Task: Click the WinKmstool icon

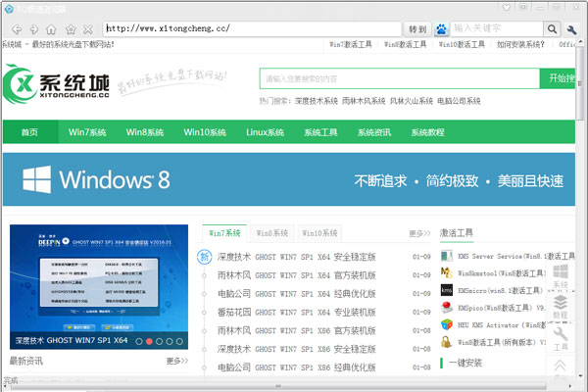Action: 447,272
